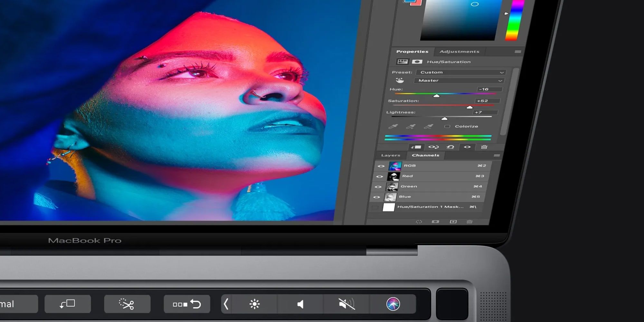Pick the first eyedropper tool
Image resolution: width=644 pixels, height=322 pixels.
coord(393,126)
